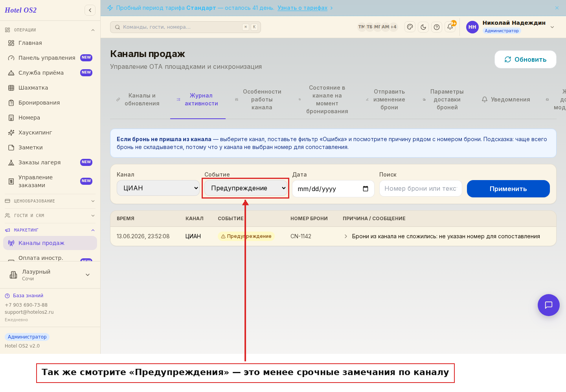This screenshot has height=392, width=566.
Task: Click the ТМ team avatar
Action: click(361, 27)
